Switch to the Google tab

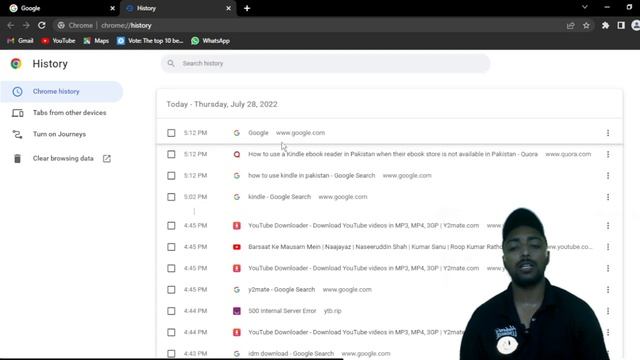click(x=59, y=8)
